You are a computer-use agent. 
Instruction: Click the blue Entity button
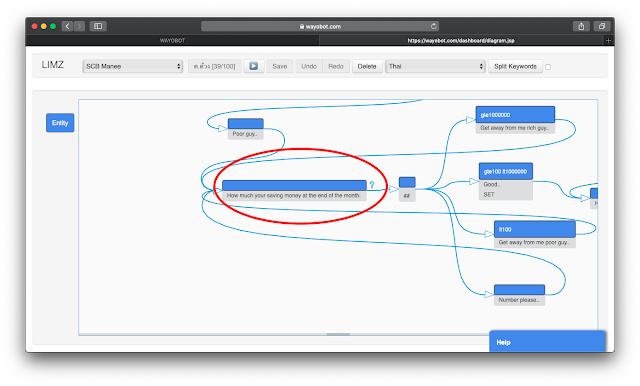click(60, 123)
